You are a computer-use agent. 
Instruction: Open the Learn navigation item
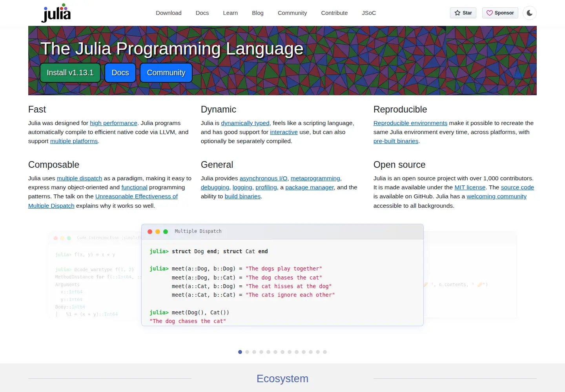(x=230, y=13)
